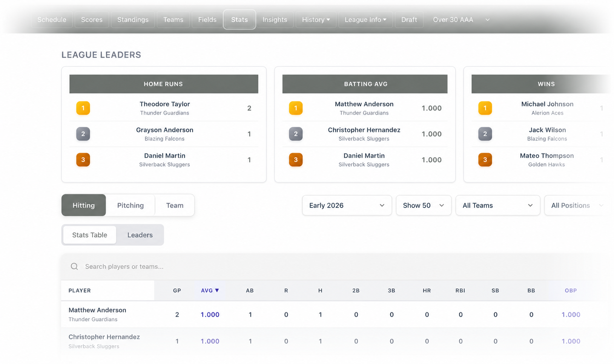Click the search magnifier icon
614x364 pixels.
pos(74,266)
